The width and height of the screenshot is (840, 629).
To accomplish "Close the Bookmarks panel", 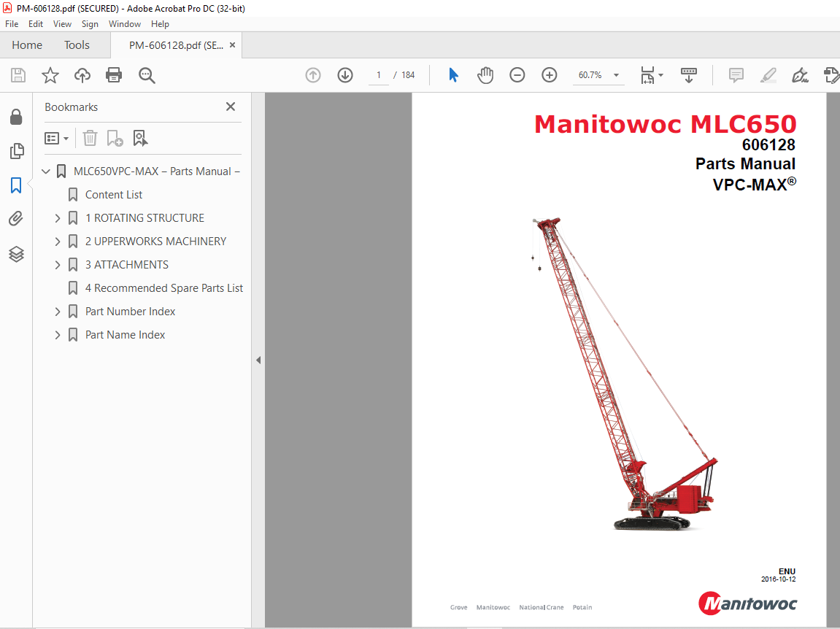I will [x=231, y=107].
